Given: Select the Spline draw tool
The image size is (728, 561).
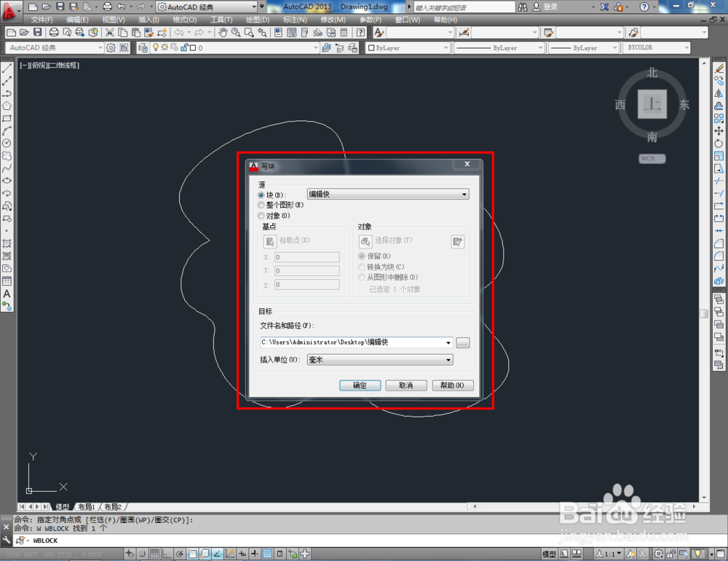Looking at the screenshot, I should 7,169.
